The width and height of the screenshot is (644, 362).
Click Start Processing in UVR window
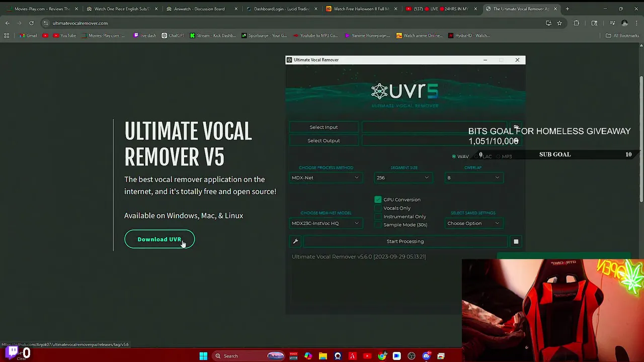coord(405,241)
